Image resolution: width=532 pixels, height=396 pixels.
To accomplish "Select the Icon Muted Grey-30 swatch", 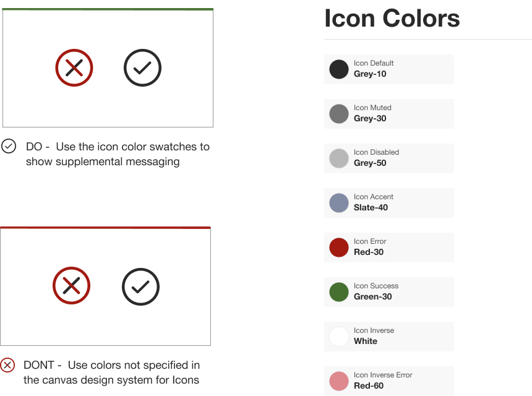I will tap(339, 114).
